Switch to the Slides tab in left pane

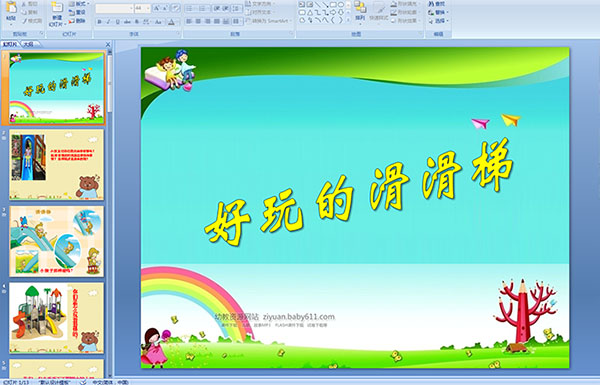pos(10,44)
